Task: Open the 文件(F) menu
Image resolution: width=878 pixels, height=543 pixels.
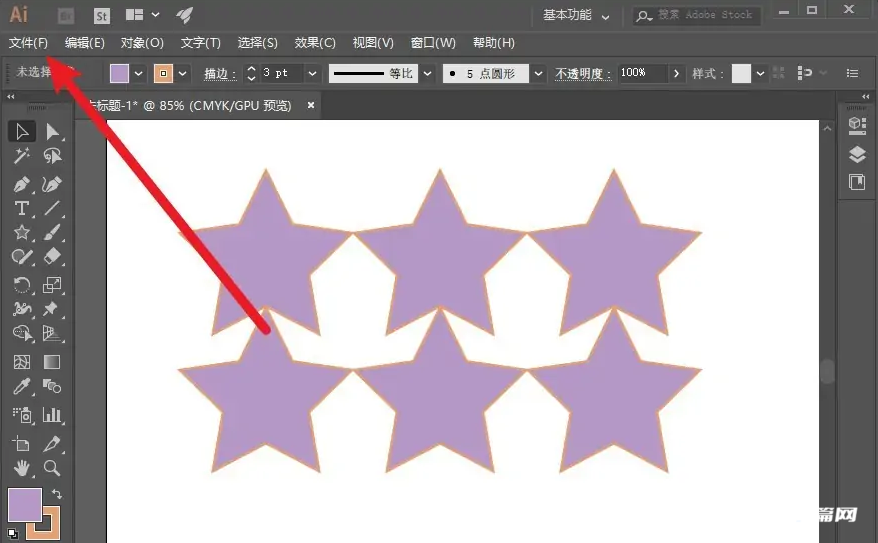Action: tap(28, 43)
